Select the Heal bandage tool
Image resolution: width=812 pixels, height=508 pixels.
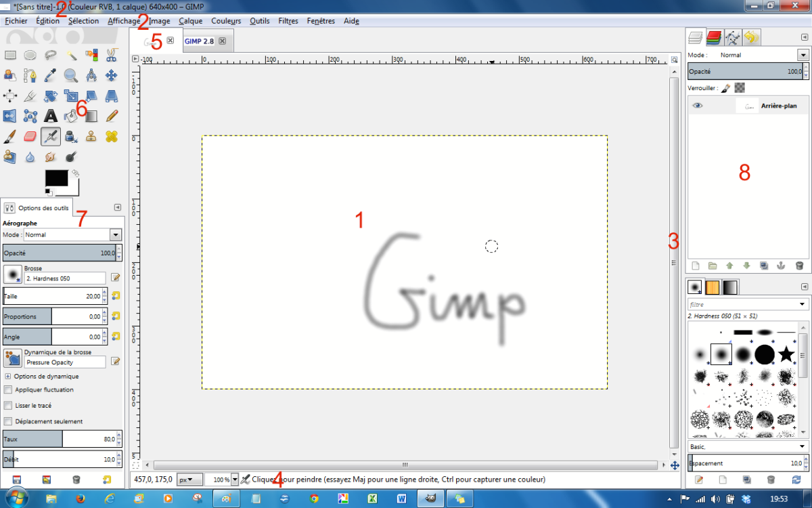click(112, 136)
